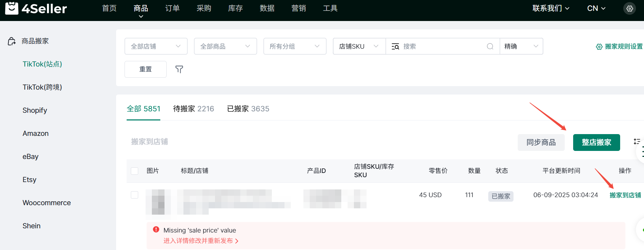The width and height of the screenshot is (644, 250).
Task: Click the 搬家规则设置 gear icon
Action: (599, 47)
